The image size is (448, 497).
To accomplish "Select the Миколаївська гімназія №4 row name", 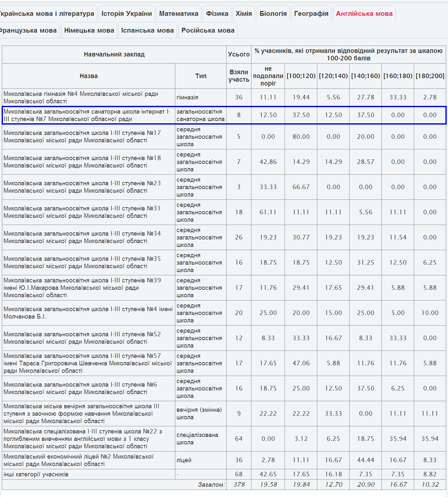I will [81, 97].
